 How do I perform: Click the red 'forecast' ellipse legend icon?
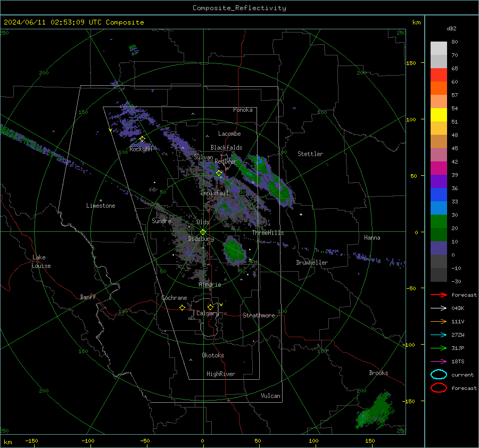(439, 388)
